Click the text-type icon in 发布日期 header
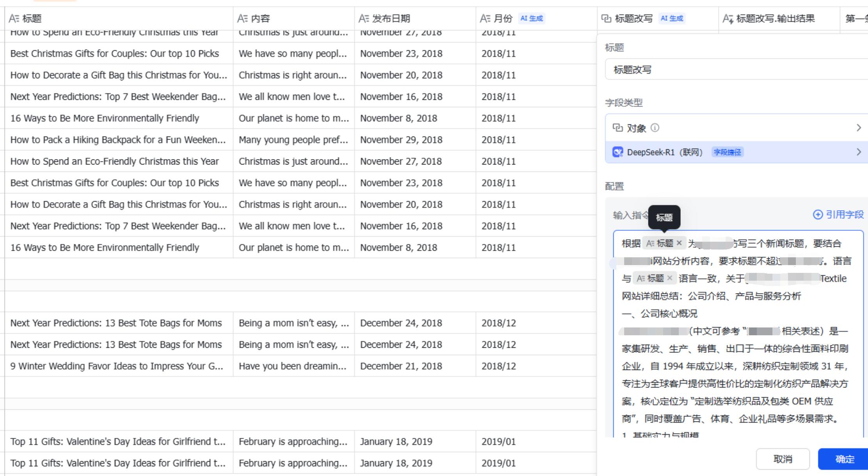The height and width of the screenshot is (476, 868). click(x=364, y=18)
